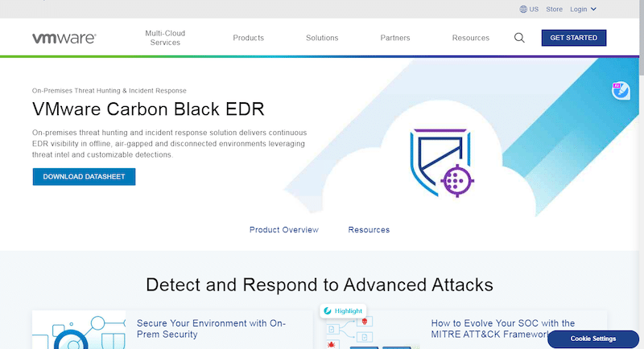This screenshot has height=349, width=644.
Task: Switch to the Product Overview tab
Action: 284,230
